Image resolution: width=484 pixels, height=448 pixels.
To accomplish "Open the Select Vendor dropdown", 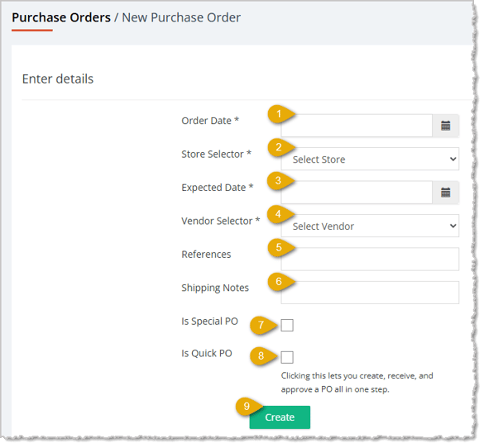I will [x=370, y=226].
